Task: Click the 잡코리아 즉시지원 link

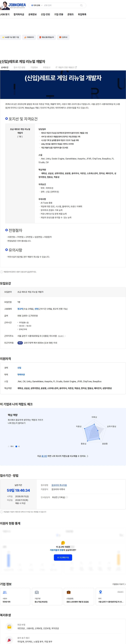Action: click(59, 485)
